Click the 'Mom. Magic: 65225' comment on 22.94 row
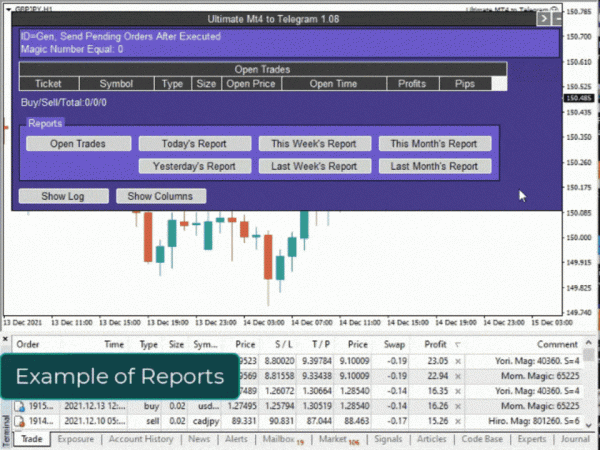Image resolution: width=600 pixels, height=450 pixels. (540, 376)
